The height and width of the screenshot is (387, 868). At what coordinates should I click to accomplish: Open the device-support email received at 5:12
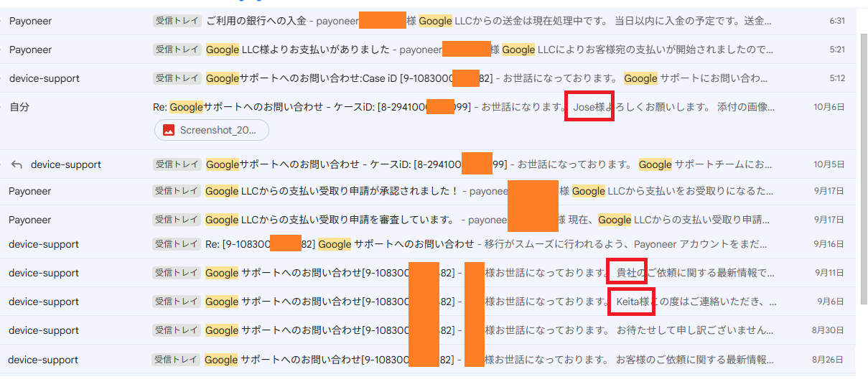click(428, 78)
